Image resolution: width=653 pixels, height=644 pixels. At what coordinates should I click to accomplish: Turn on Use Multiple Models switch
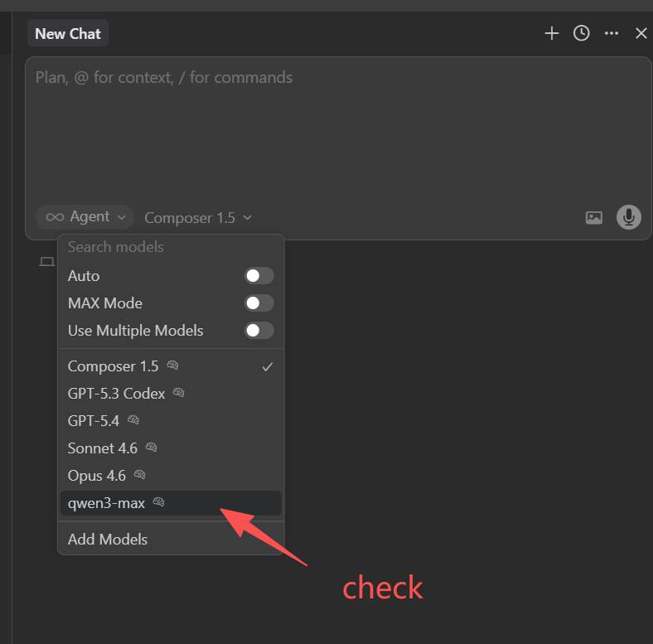(259, 331)
